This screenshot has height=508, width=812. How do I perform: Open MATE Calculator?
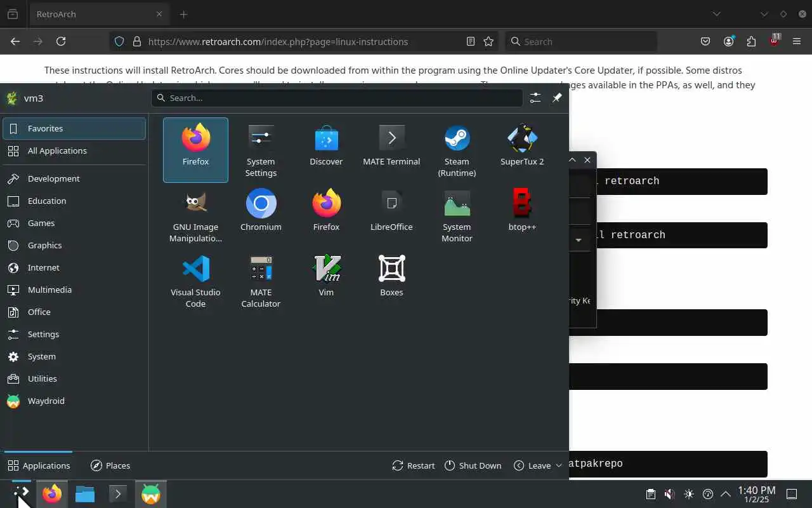coord(261,281)
